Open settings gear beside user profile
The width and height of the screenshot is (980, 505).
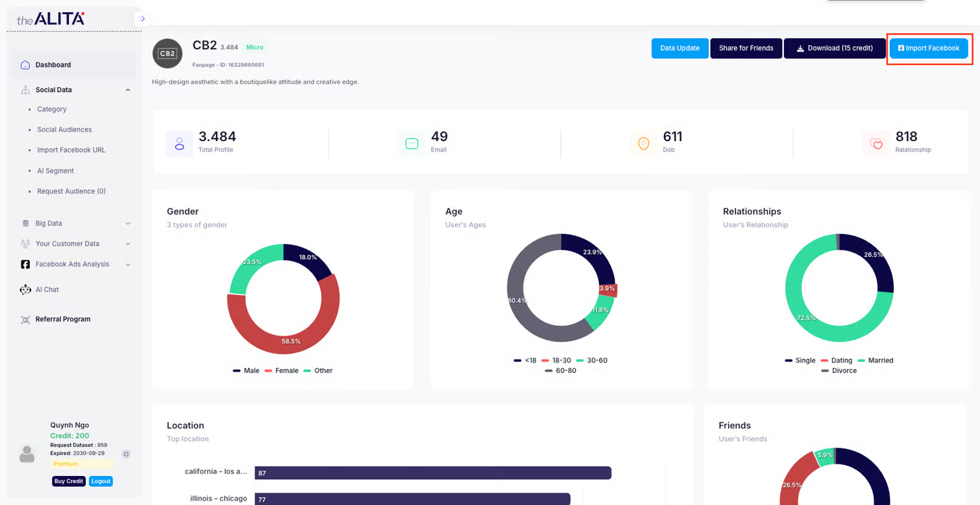click(x=126, y=454)
